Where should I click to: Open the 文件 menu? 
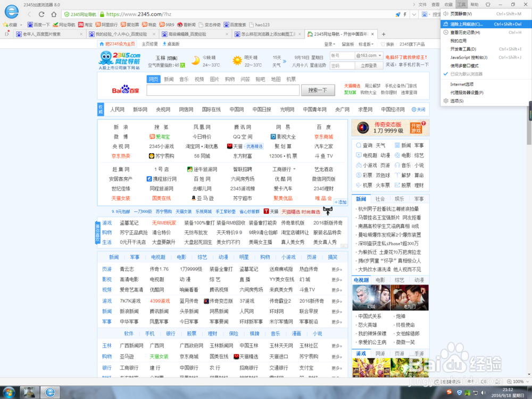[x=422, y=4]
